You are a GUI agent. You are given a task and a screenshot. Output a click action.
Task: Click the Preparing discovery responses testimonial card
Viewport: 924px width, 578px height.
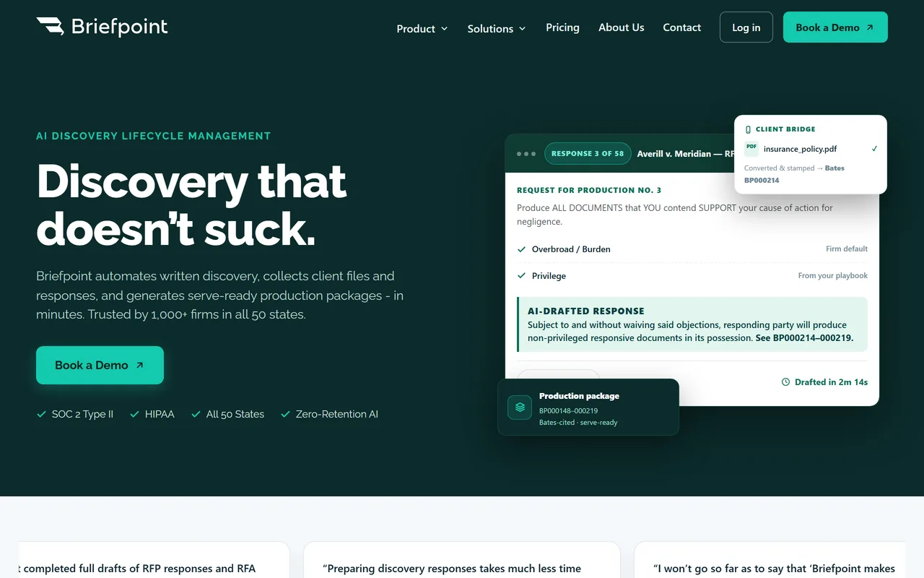point(461,560)
